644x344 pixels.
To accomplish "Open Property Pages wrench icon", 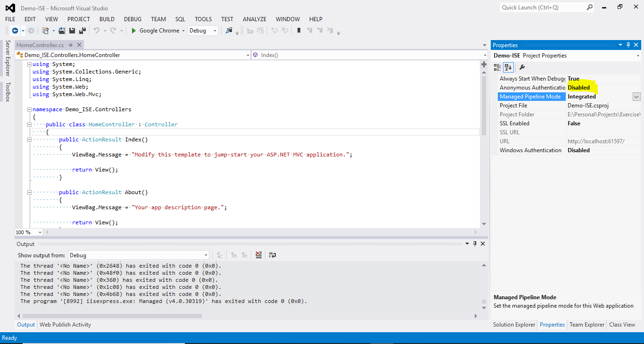I will coord(522,67).
